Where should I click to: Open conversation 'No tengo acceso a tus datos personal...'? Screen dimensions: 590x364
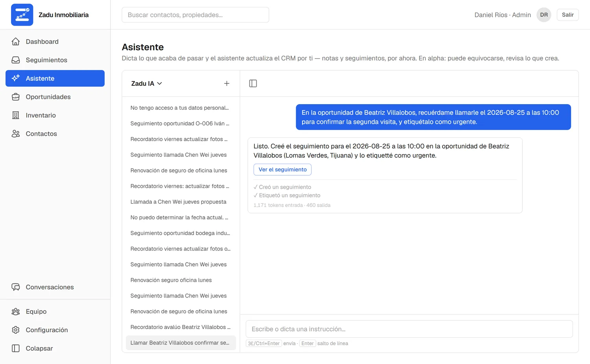(181, 108)
